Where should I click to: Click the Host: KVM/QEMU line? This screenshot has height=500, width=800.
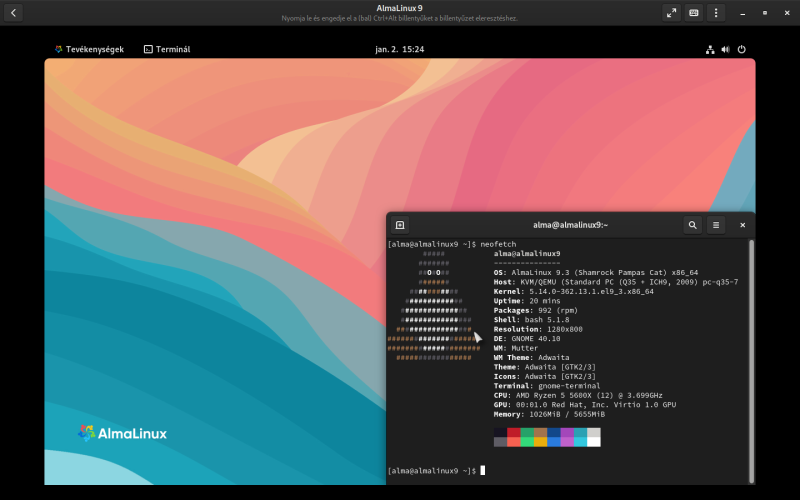616,282
